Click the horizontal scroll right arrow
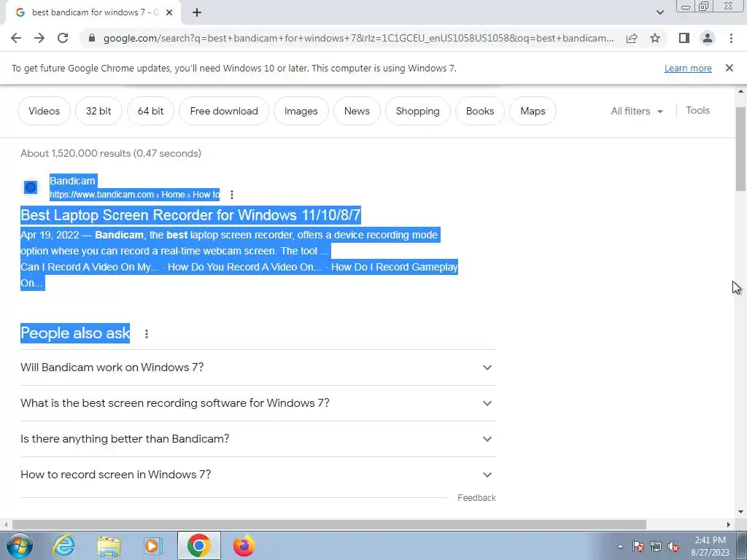Viewport: 747px width, 560px height. 729,524
